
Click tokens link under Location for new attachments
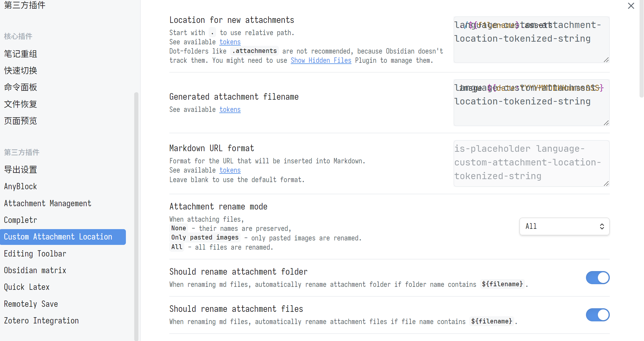[x=230, y=42]
